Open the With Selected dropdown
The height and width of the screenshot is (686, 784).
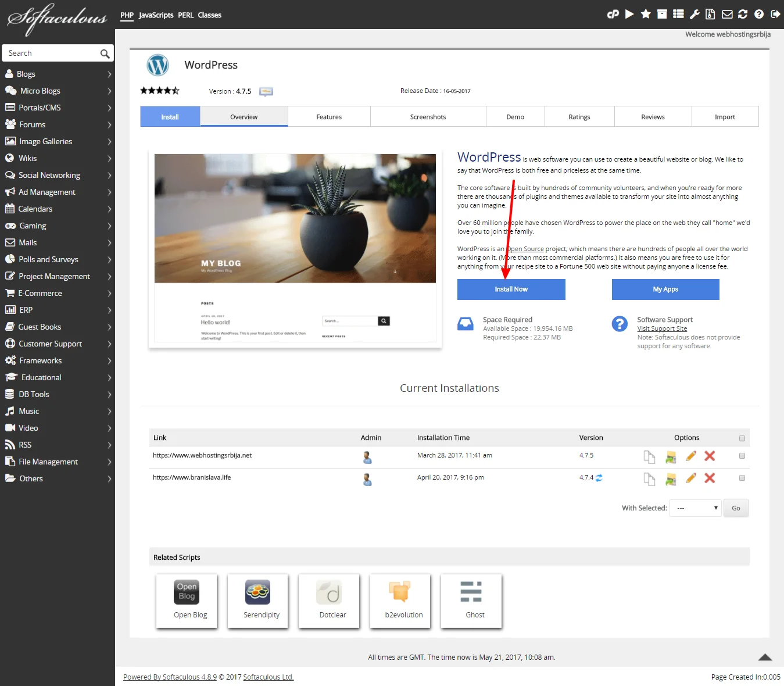695,508
